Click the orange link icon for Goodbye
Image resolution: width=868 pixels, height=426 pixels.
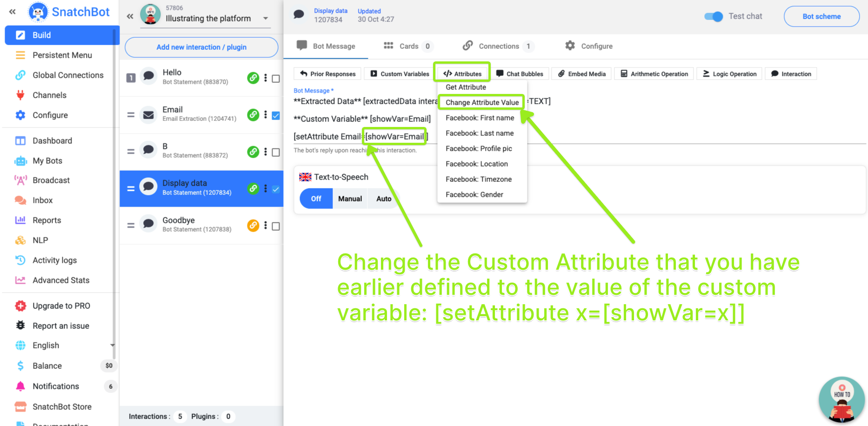253,225
